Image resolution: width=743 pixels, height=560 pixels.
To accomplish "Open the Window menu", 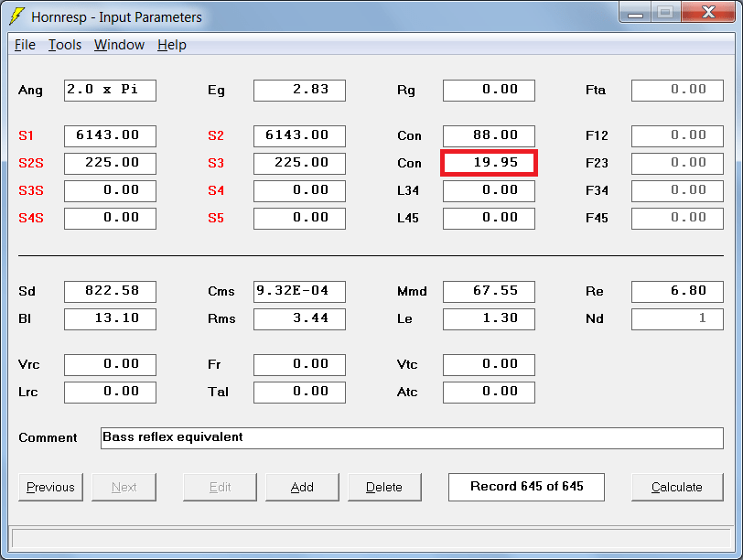I will [x=119, y=45].
